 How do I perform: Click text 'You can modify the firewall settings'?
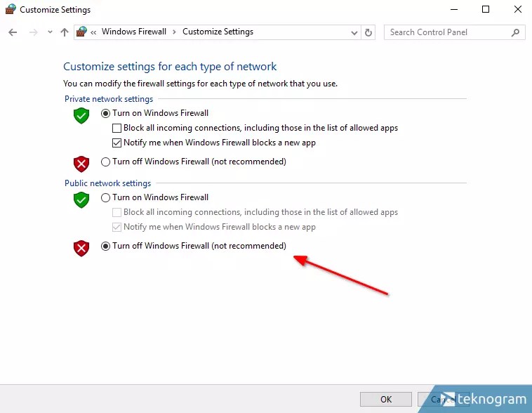(200, 84)
